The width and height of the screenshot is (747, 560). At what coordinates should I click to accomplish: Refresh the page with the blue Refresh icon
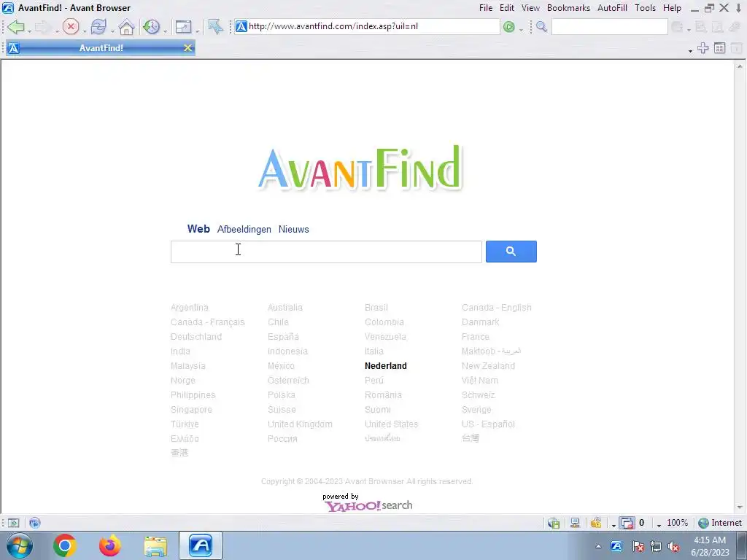click(98, 27)
